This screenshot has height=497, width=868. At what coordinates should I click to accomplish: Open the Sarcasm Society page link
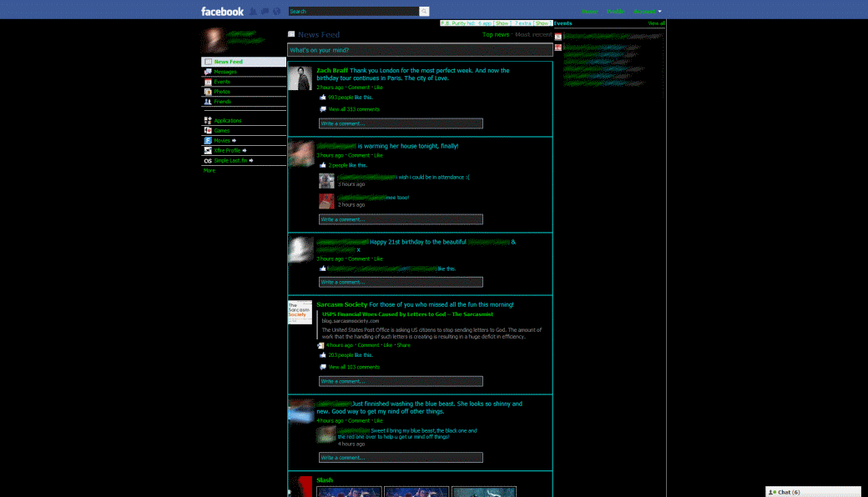coord(342,304)
